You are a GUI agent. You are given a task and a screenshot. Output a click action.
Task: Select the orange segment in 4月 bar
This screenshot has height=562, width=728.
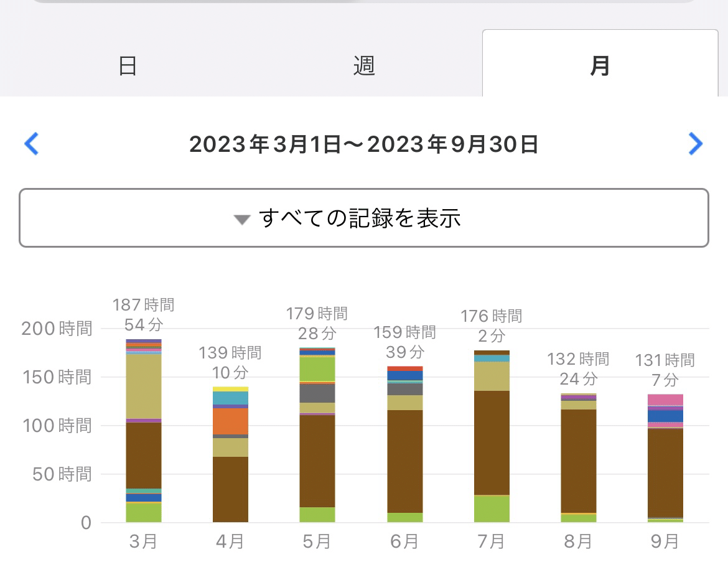(230, 421)
